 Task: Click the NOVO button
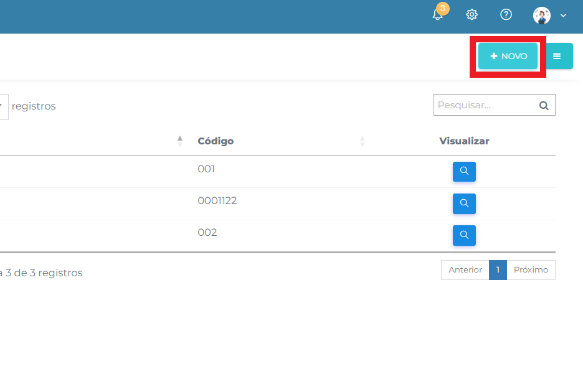point(508,56)
